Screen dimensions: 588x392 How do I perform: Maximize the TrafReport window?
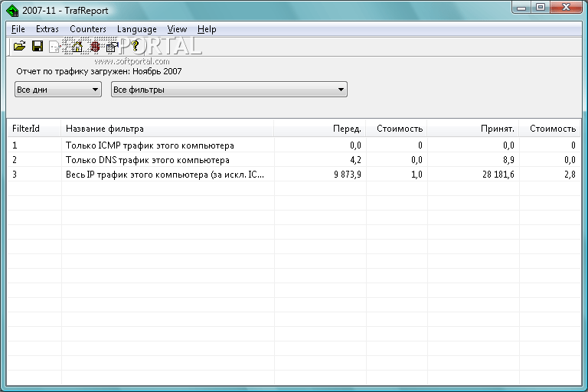541,8
